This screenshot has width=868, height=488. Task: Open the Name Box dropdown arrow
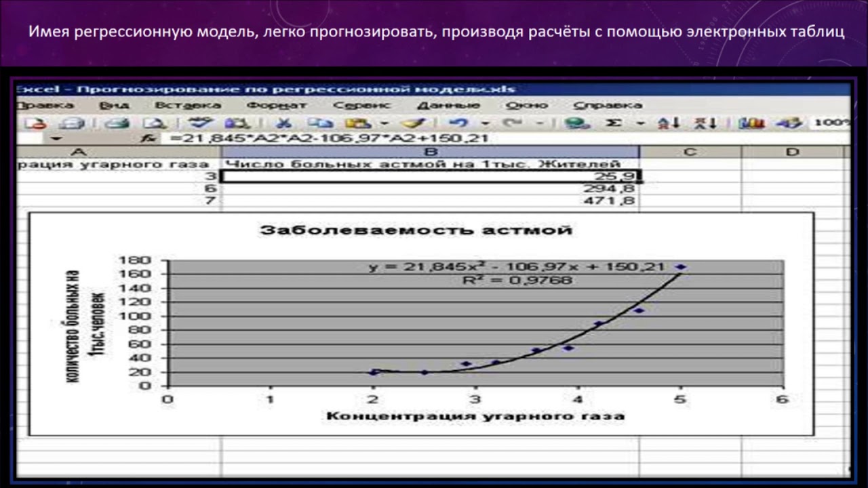56,138
